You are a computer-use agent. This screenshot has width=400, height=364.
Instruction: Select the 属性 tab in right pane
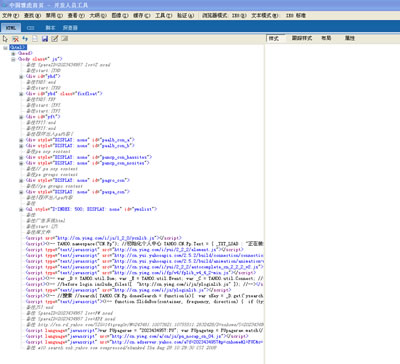pos(350,38)
